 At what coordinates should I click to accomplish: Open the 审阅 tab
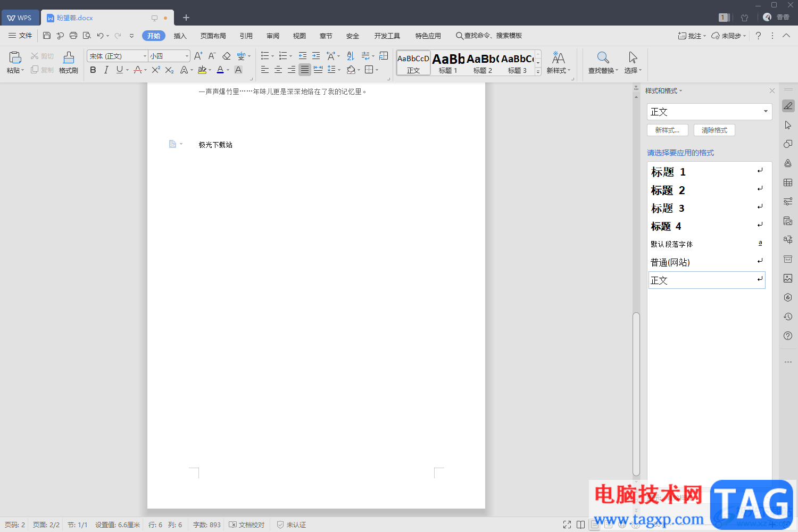273,36
